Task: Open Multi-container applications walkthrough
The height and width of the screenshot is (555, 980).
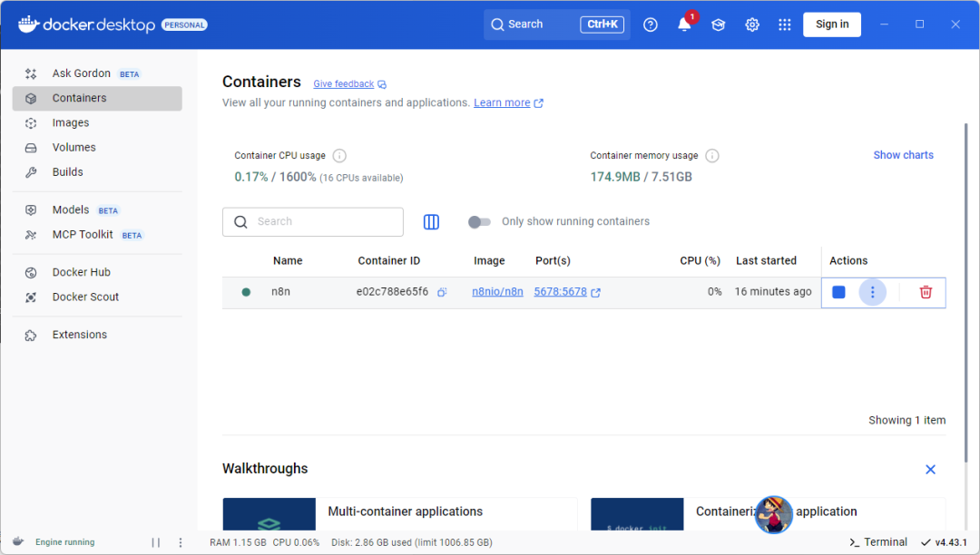Action: pos(400,514)
